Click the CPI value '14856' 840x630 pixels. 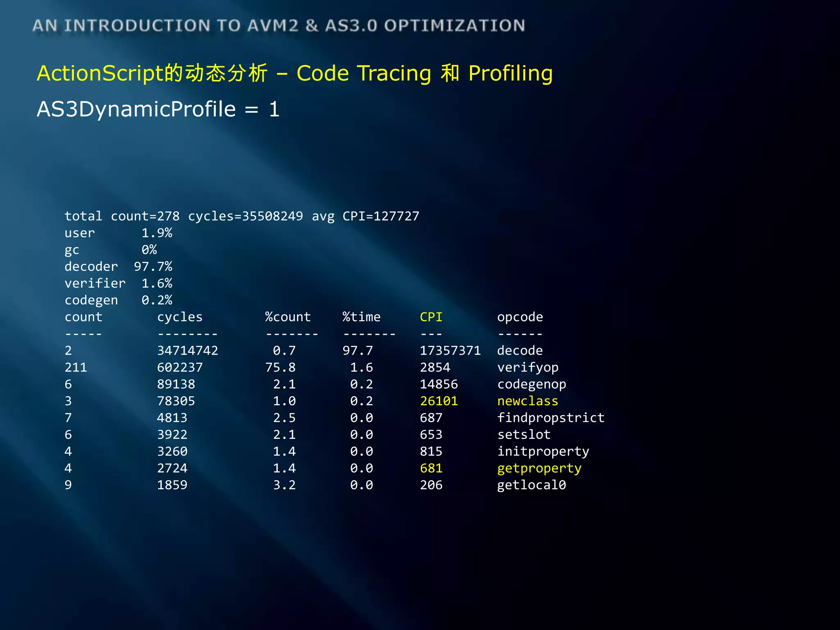pyautogui.click(x=439, y=384)
